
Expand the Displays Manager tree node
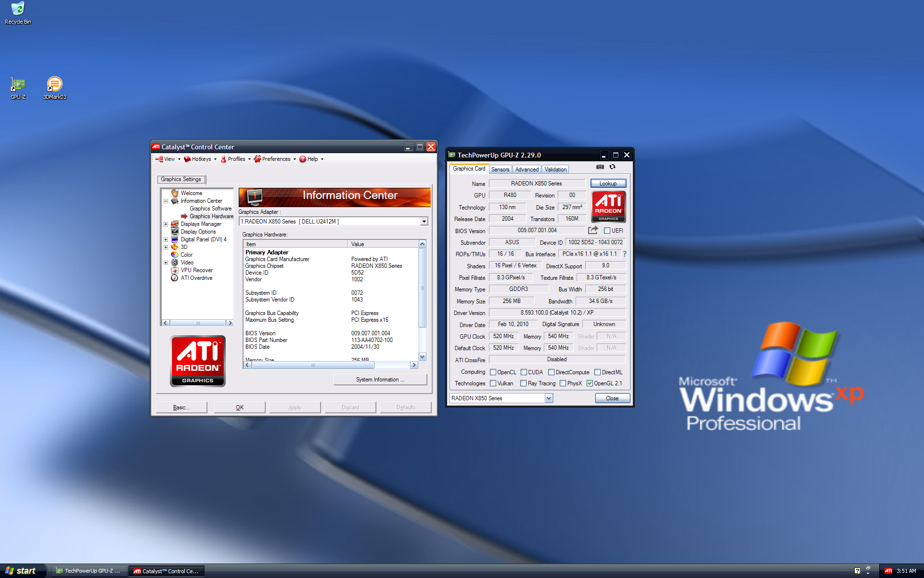tap(166, 224)
